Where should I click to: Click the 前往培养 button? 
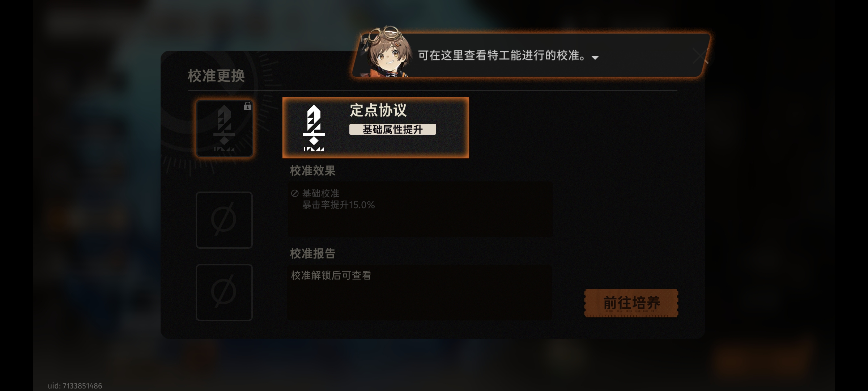(631, 303)
